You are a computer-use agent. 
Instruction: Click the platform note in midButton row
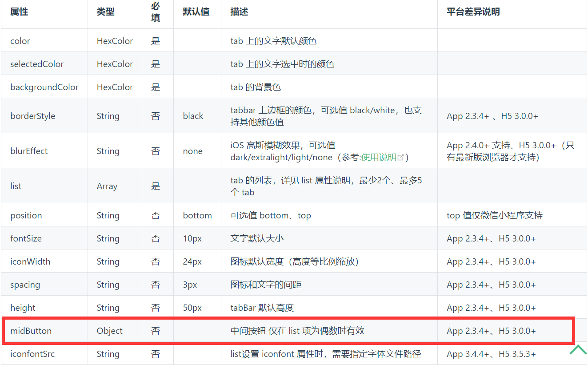click(491, 331)
